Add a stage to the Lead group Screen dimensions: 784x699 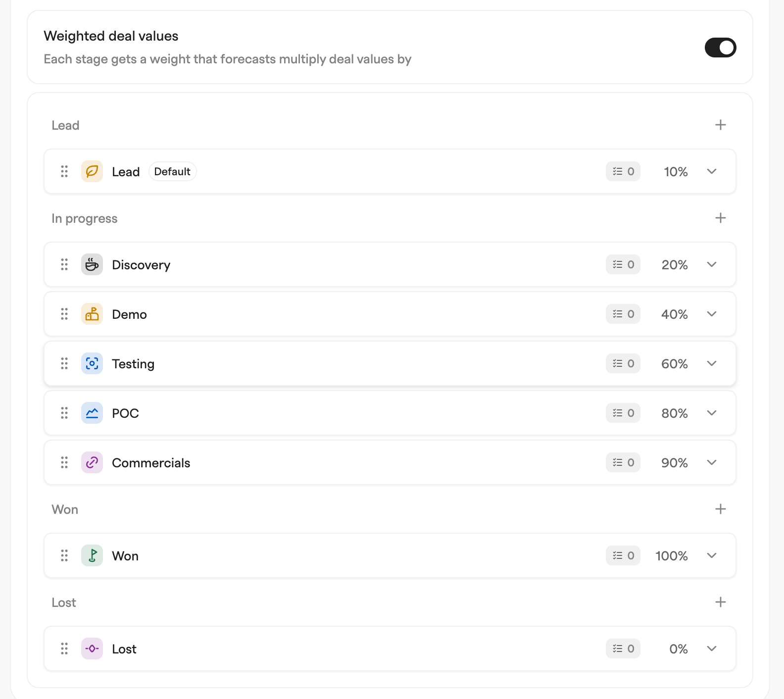[721, 125]
